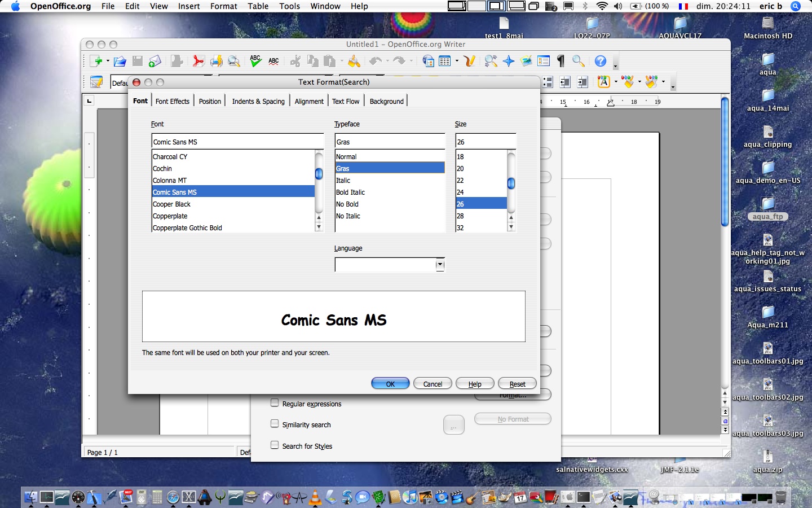Click the Format Paintbrush icon
The width and height of the screenshot is (812, 508).
click(x=354, y=61)
